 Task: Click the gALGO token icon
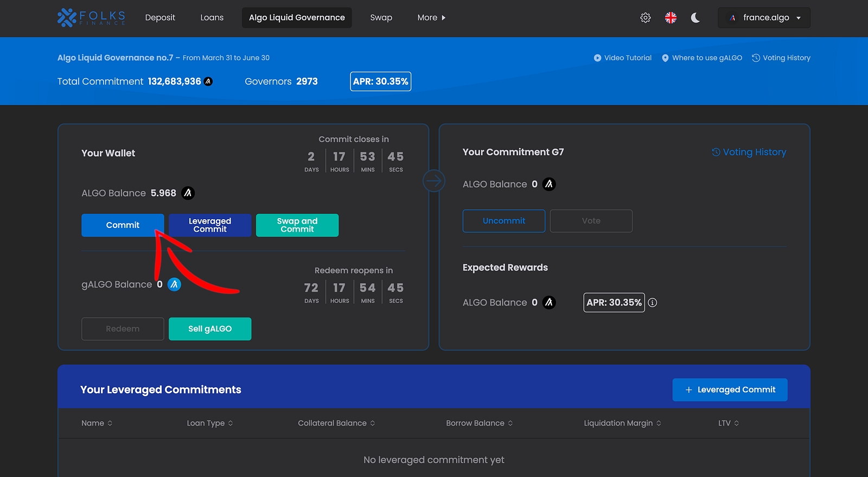pos(174,284)
